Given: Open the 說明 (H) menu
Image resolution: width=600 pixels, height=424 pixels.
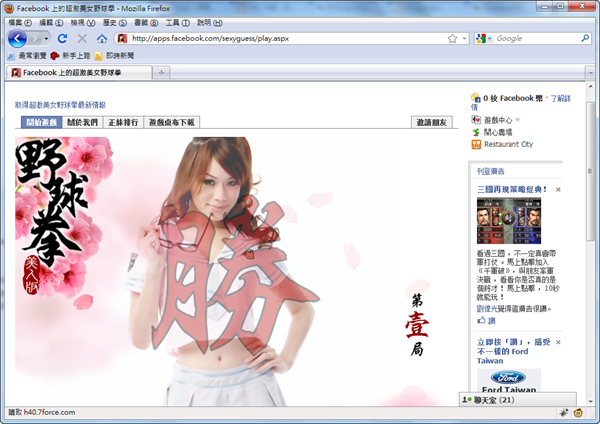Looking at the screenshot, I should [209, 23].
